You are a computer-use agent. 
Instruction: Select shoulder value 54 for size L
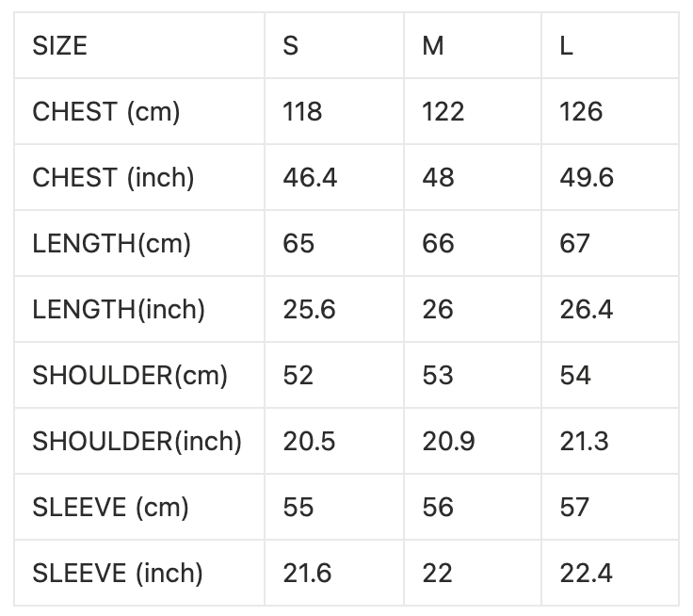click(x=575, y=375)
